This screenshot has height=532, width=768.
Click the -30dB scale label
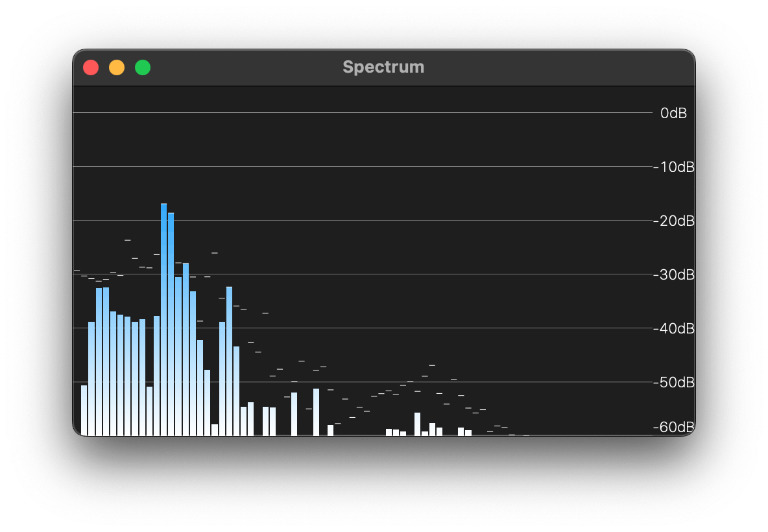point(674,275)
